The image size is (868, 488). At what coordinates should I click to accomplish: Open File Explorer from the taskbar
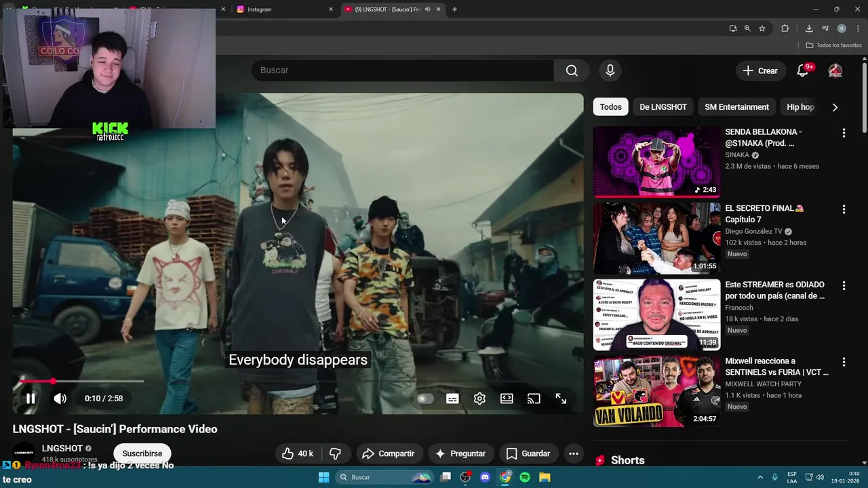tap(545, 477)
